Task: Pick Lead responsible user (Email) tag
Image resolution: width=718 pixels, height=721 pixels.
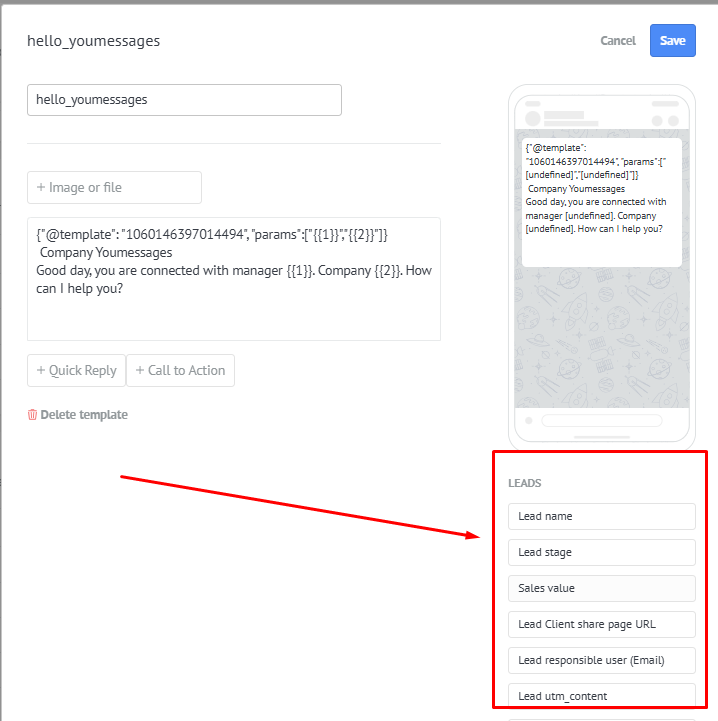Action: point(602,660)
